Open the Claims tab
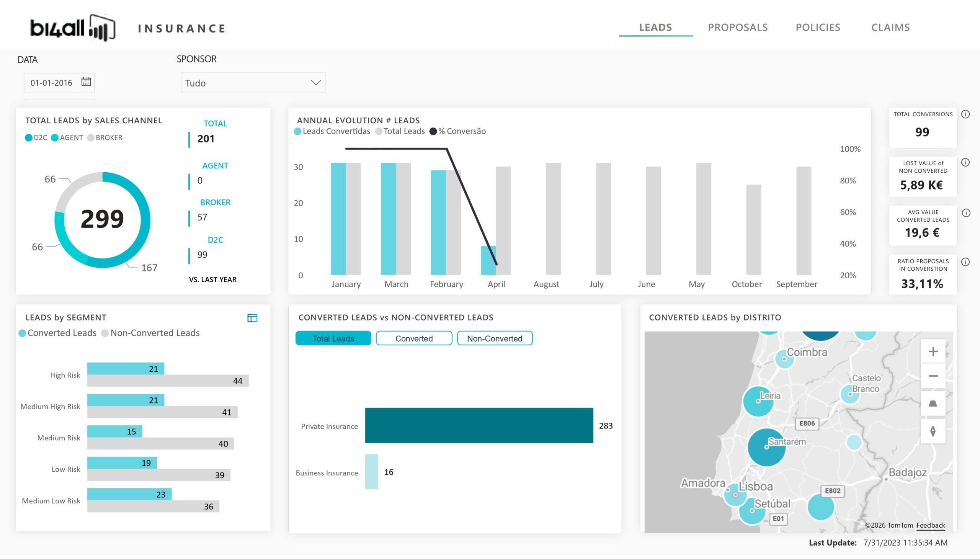 click(x=890, y=27)
